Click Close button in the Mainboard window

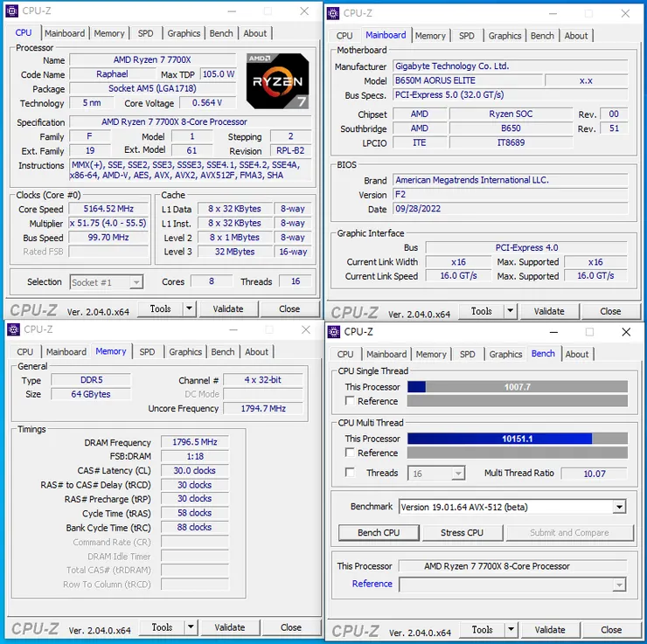point(610,311)
